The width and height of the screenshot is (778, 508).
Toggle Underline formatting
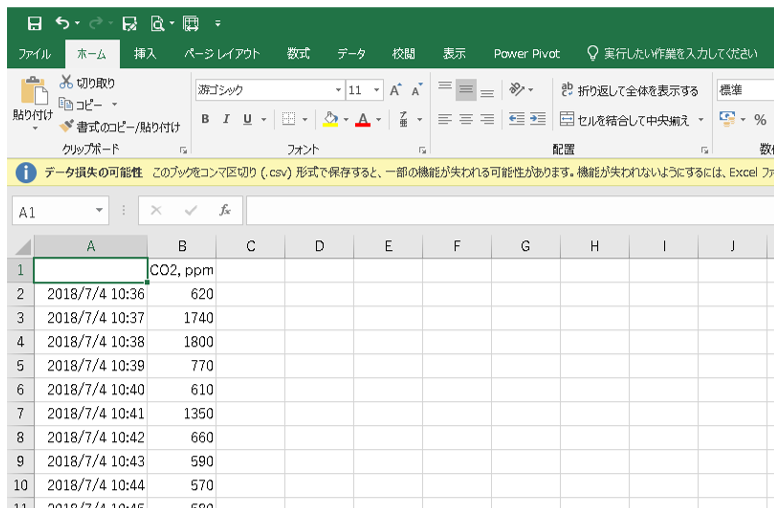248,119
